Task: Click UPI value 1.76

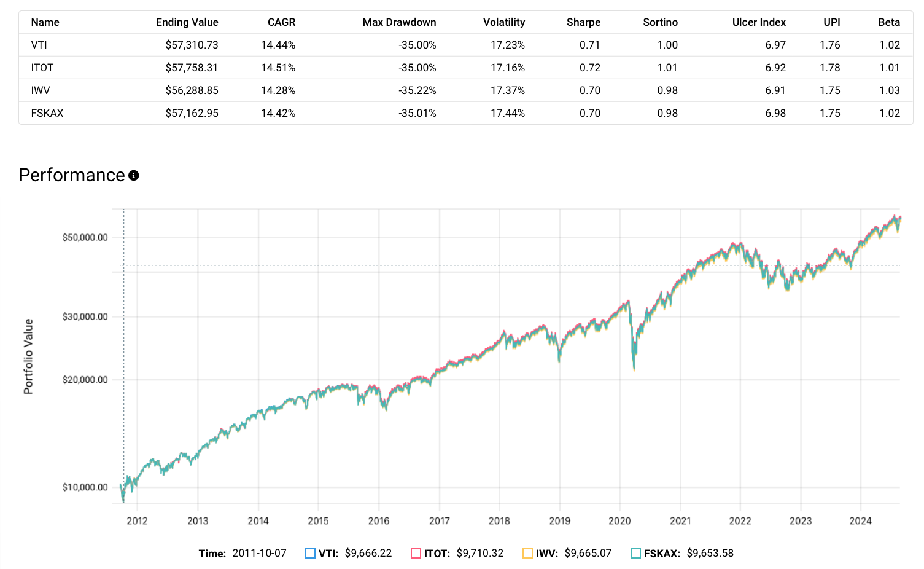Action: coord(830,45)
